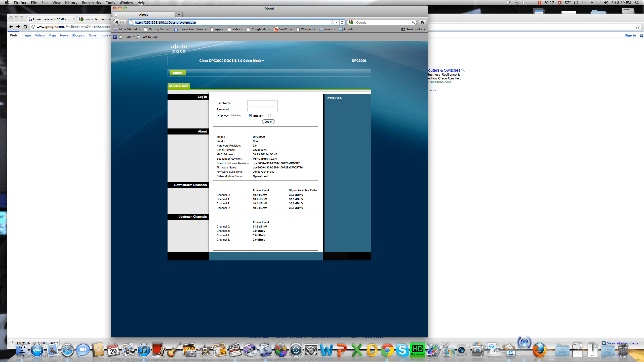Image resolution: width=644 pixels, height=362 pixels.
Task: Open a new Firefox tab with plus button
Action: click(179, 15)
